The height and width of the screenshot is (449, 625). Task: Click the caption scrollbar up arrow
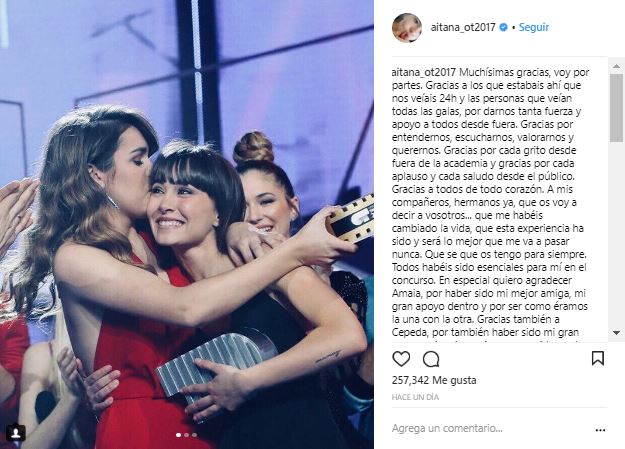(x=617, y=66)
